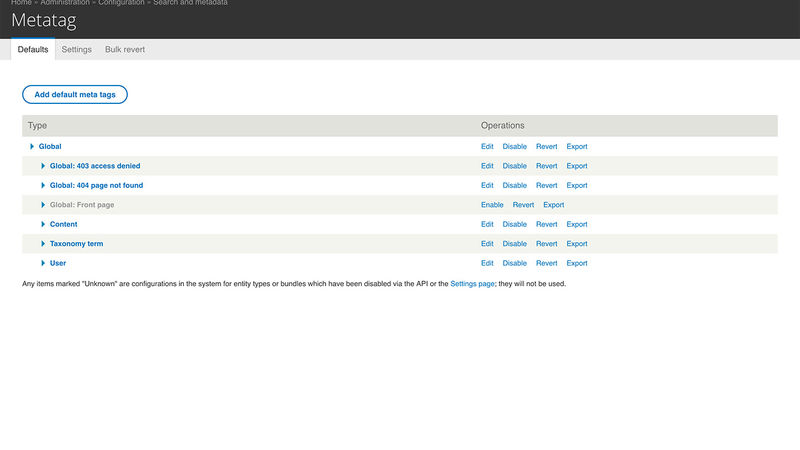Click the Metatag page title

[44, 20]
